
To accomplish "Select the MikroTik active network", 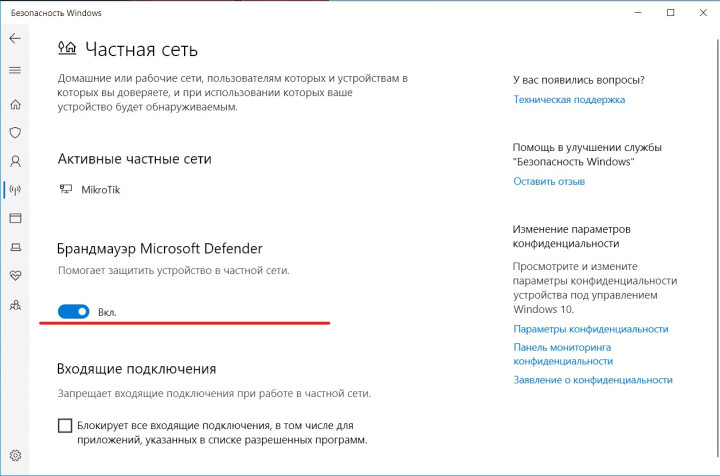I will (x=99, y=189).
